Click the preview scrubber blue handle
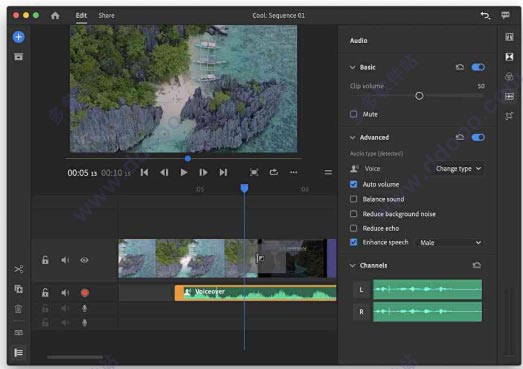Image resolution: width=523 pixels, height=369 pixels. (x=188, y=158)
